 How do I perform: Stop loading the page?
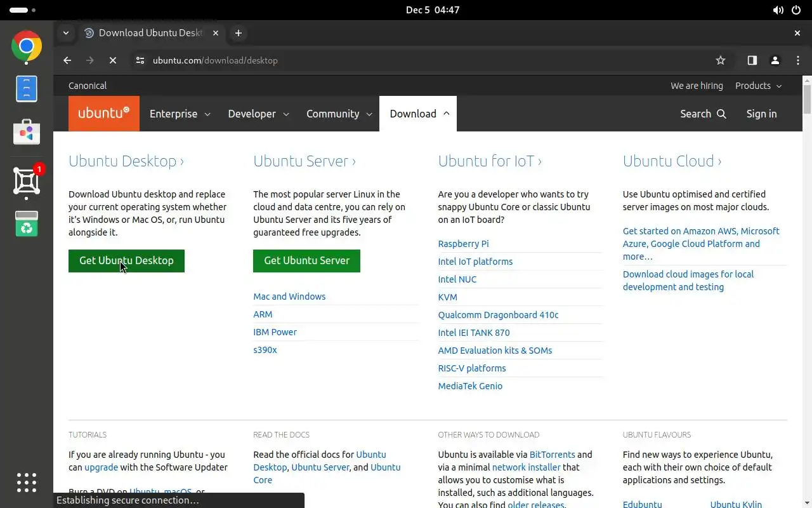click(112, 60)
